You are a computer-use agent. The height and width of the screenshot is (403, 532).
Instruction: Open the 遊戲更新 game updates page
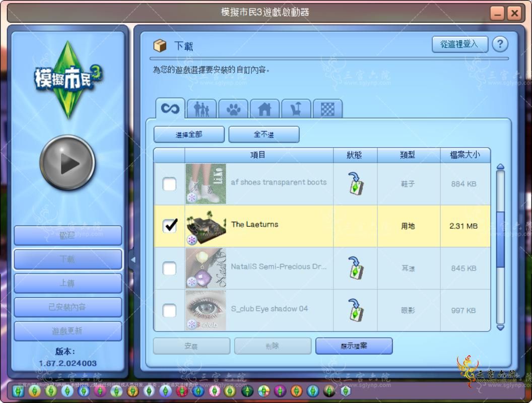[x=68, y=331]
